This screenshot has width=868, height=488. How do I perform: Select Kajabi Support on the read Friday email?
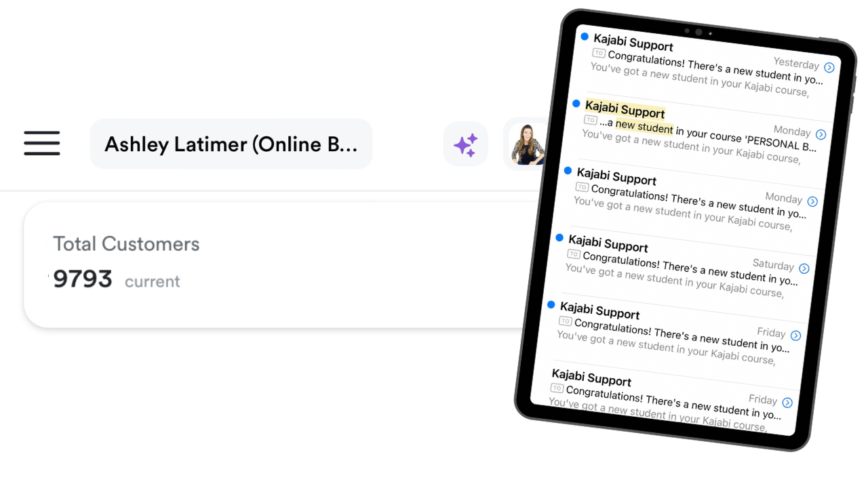[x=591, y=378]
